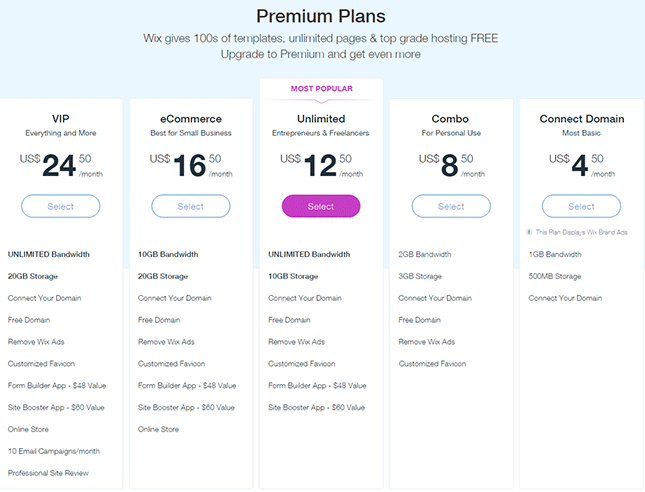Choose the Unlimited plan with purple Select button

coord(321,206)
